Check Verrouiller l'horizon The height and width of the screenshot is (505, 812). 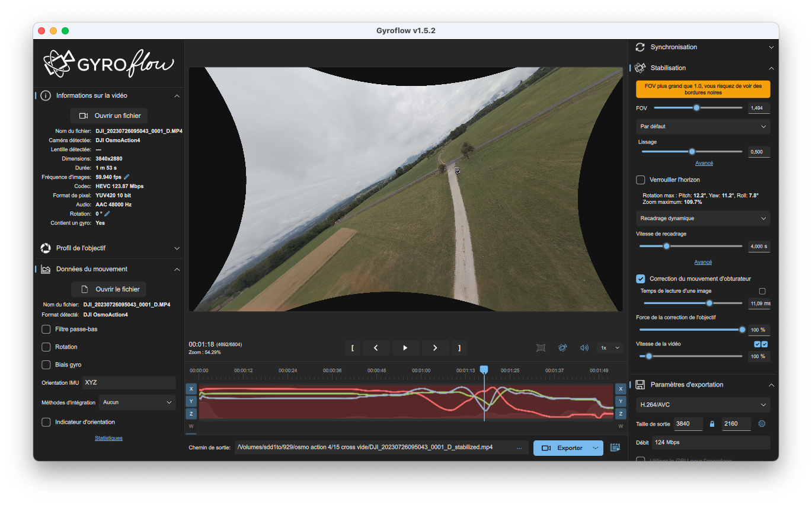point(641,180)
